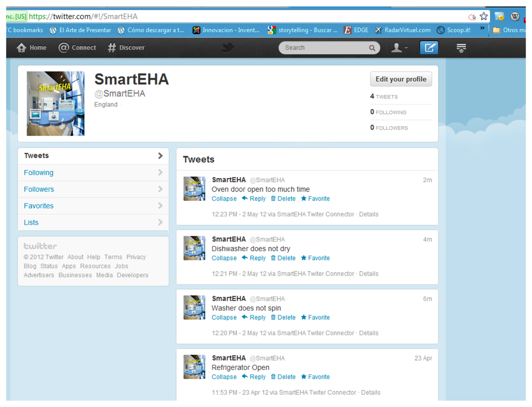This screenshot has width=532, height=407.
Task: Click the compose new tweet button
Action: coord(429,48)
